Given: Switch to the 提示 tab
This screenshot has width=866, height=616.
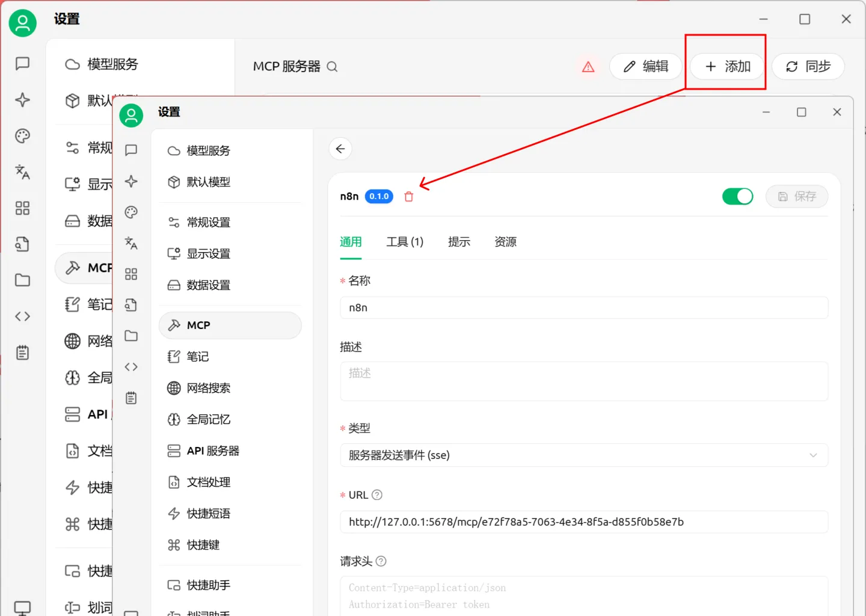Looking at the screenshot, I should [x=459, y=242].
